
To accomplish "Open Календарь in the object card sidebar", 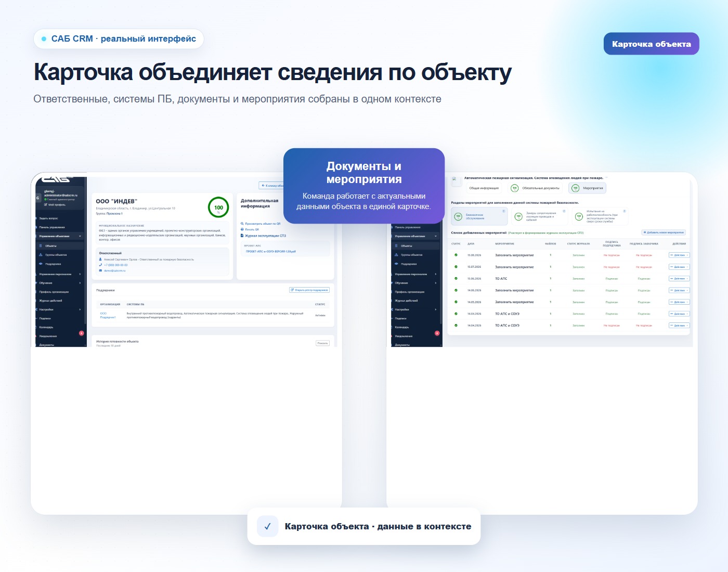I will pyautogui.click(x=46, y=327).
